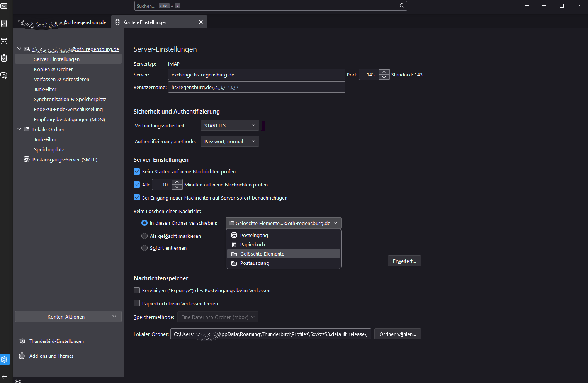Select 'Kopien & Ordner' in account tree
The width and height of the screenshot is (588, 383).
[x=53, y=69]
